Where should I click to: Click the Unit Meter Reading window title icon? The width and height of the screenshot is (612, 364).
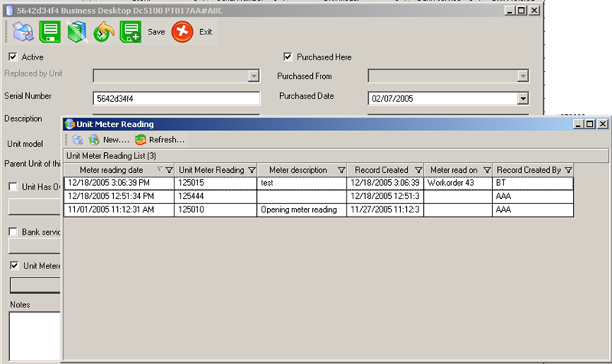(70, 124)
